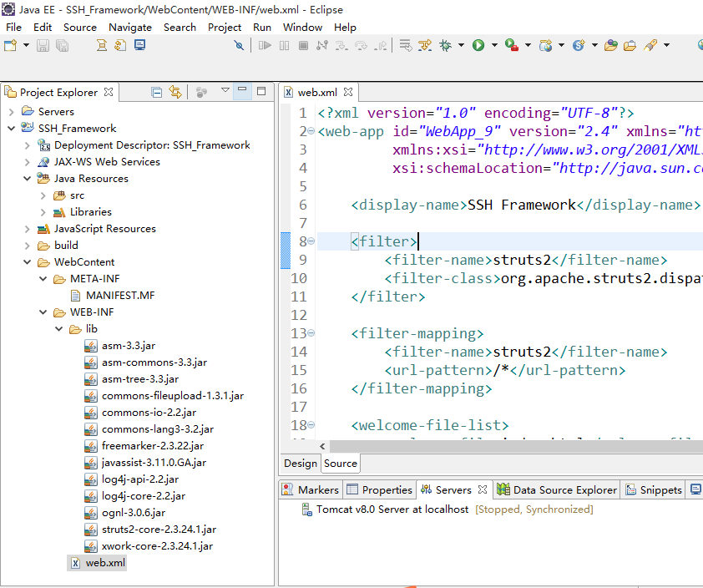
Task: Open the Run configurations dropdown arrow
Action: (494, 45)
